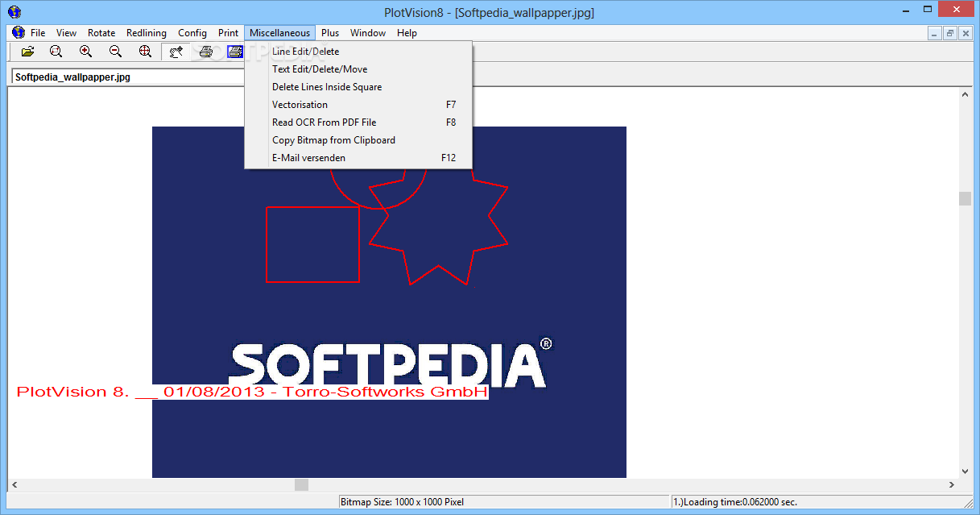Click the zoom in magnifier icon
The height and width of the screenshot is (515, 980).
click(86, 52)
